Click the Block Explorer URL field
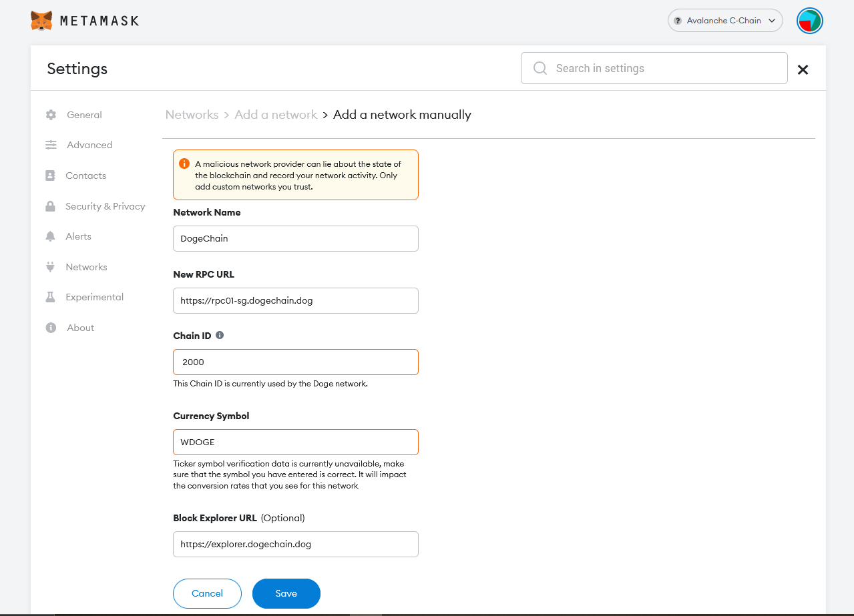The width and height of the screenshot is (854, 616). tap(296, 544)
